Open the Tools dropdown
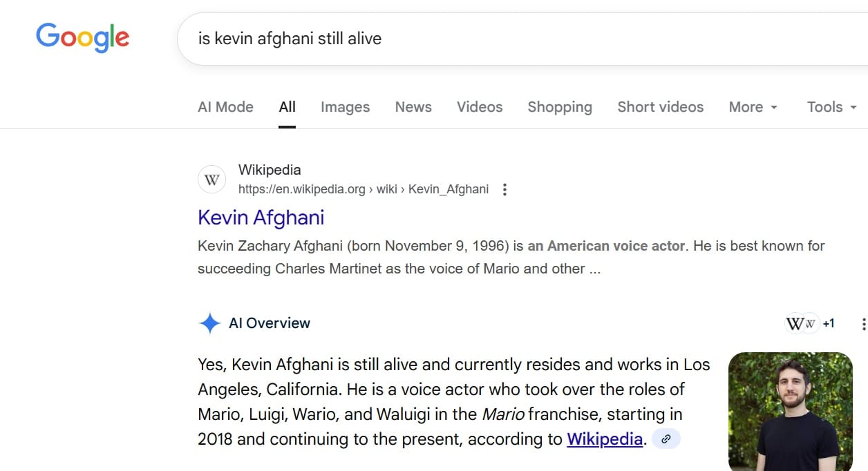 click(x=832, y=107)
